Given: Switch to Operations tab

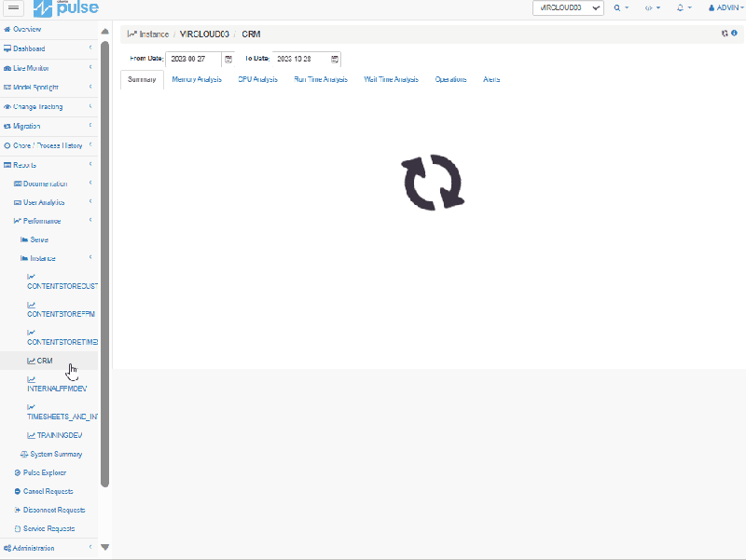Looking at the screenshot, I should click(x=450, y=79).
